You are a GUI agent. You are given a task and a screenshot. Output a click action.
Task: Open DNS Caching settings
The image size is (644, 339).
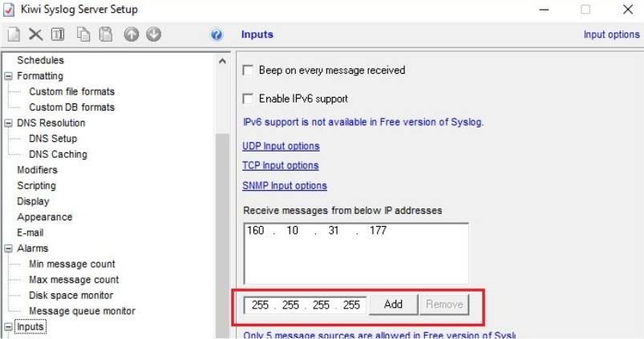click(58, 155)
